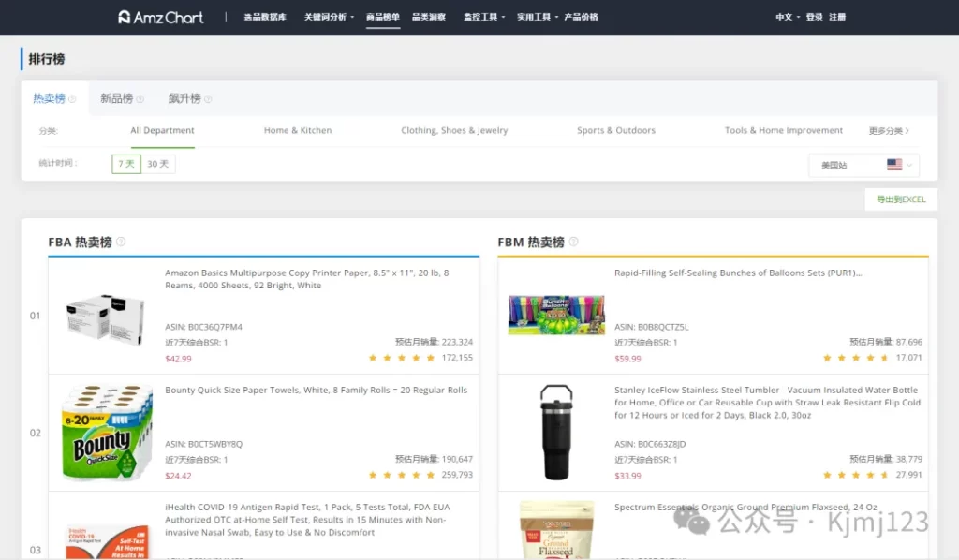The height and width of the screenshot is (560, 959).
Task: Open the 中文 language dropdown
Action: (x=788, y=17)
